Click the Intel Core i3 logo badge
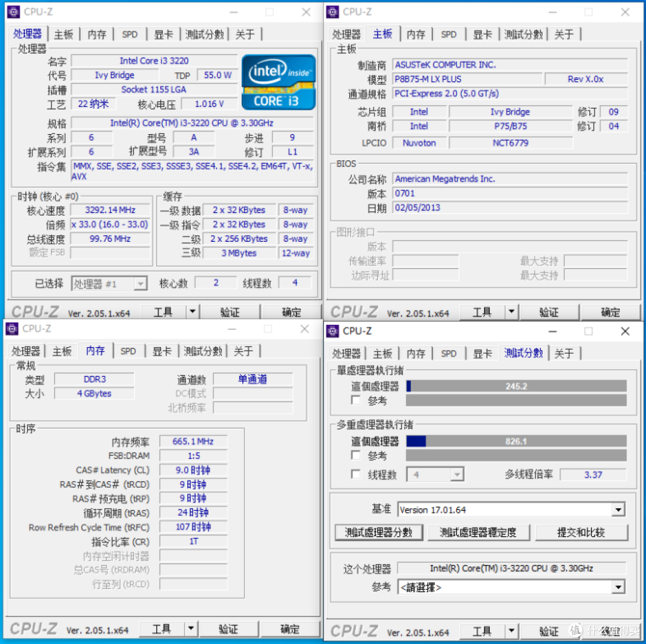The image size is (646, 644). (279, 82)
